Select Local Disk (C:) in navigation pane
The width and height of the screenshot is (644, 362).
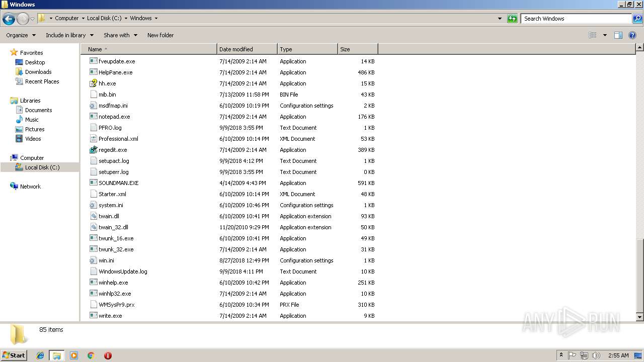point(42,167)
